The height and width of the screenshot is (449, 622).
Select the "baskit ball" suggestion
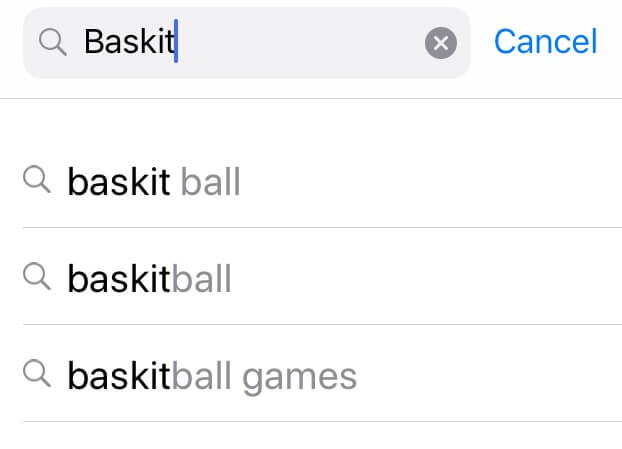154,182
